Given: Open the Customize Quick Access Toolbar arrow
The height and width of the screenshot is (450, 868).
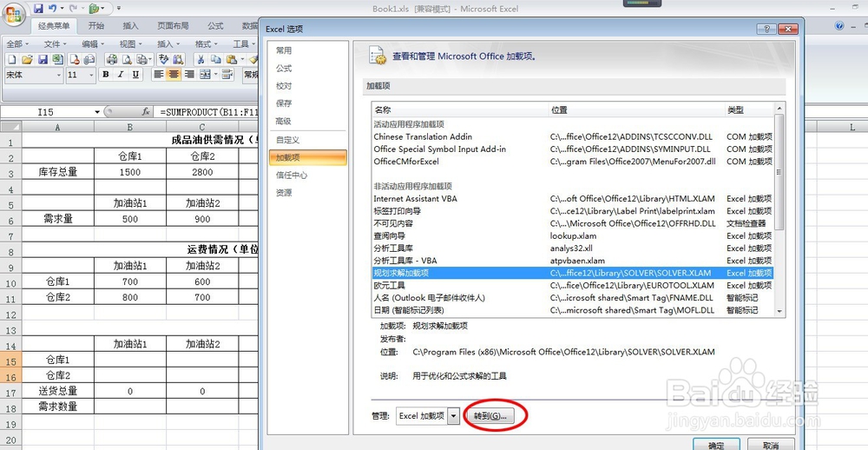Looking at the screenshot, I should (x=119, y=9).
